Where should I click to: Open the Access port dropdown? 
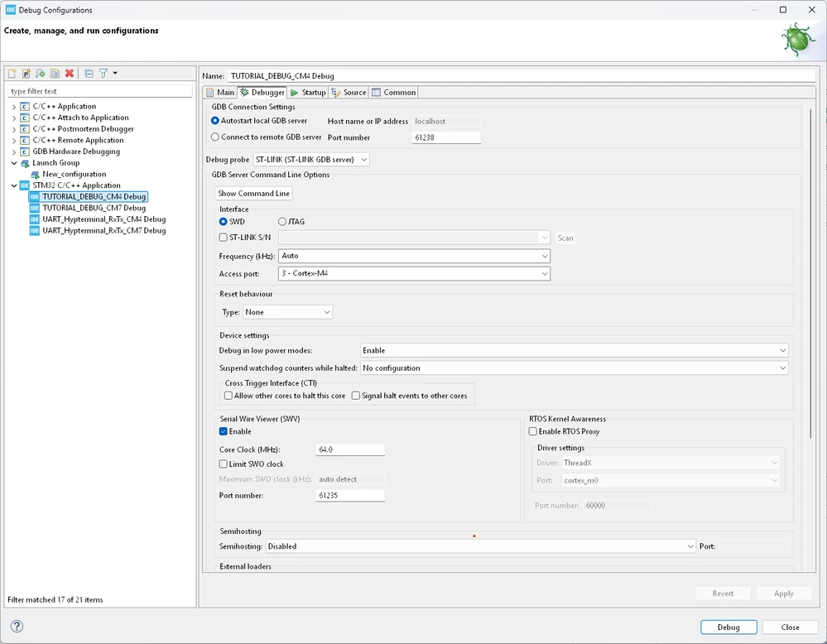coord(414,273)
